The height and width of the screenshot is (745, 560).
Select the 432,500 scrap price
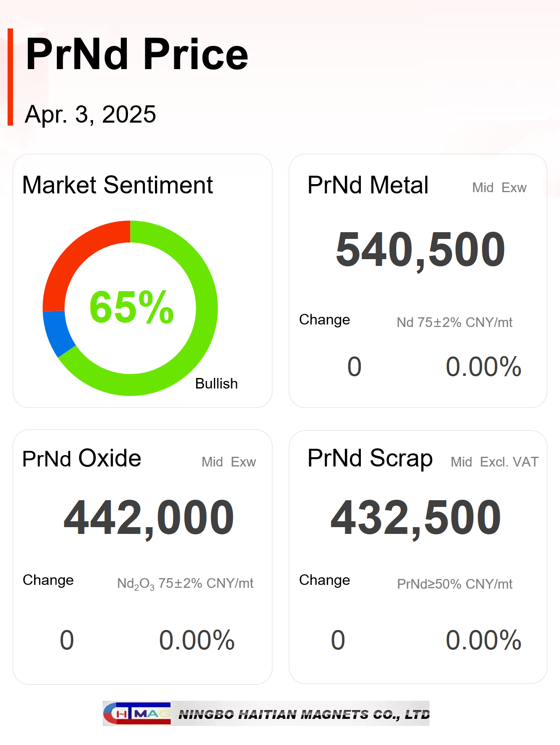click(x=416, y=518)
